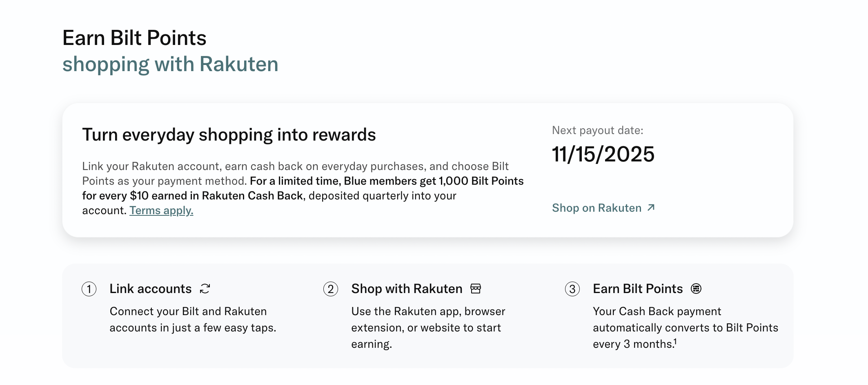The image size is (868, 385).
Task: Click the Link accounts step heading
Action: [150, 289]
